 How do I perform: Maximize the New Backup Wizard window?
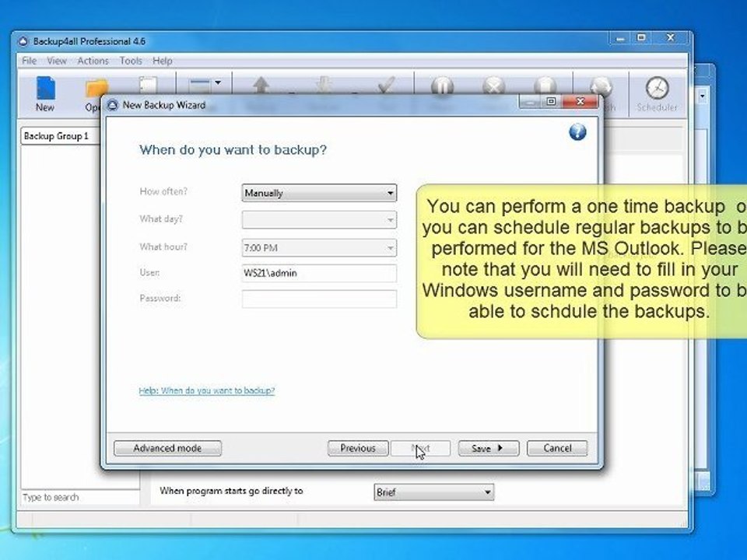pos(551,101)
